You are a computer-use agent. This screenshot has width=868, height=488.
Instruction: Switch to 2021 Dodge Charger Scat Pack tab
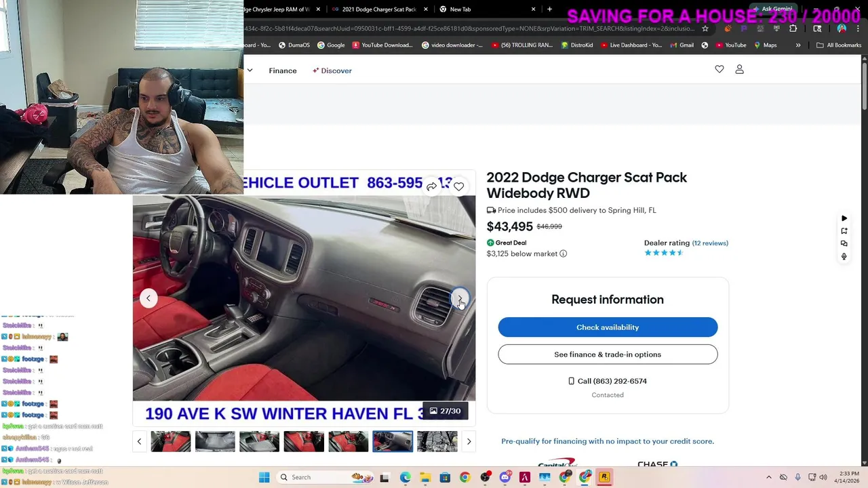[380, 9]
